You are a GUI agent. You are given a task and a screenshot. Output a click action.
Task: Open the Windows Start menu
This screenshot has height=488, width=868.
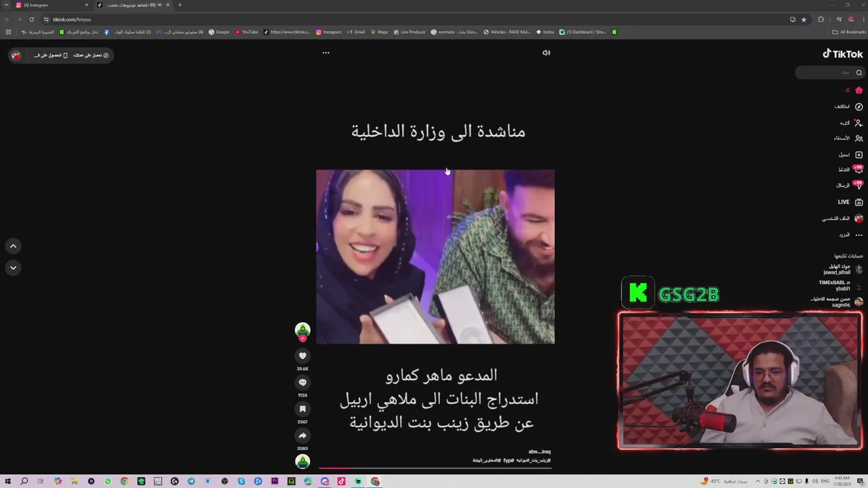click(7, 481)
